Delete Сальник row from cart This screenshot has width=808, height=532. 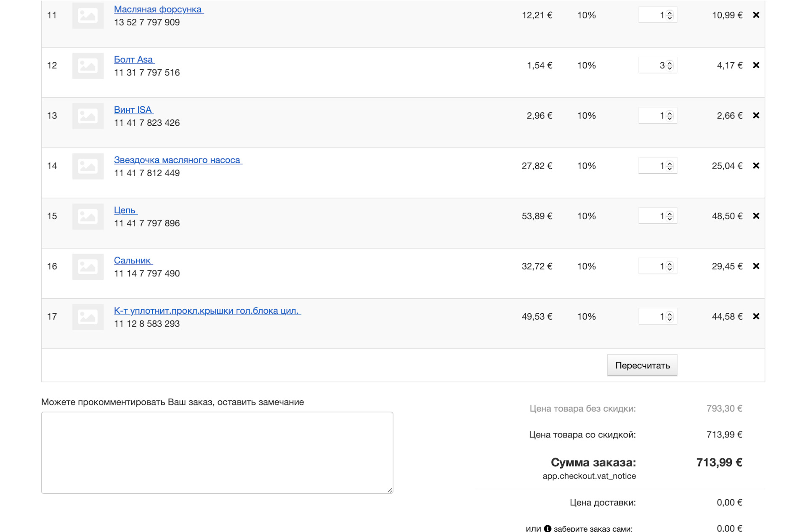[756, 266]
